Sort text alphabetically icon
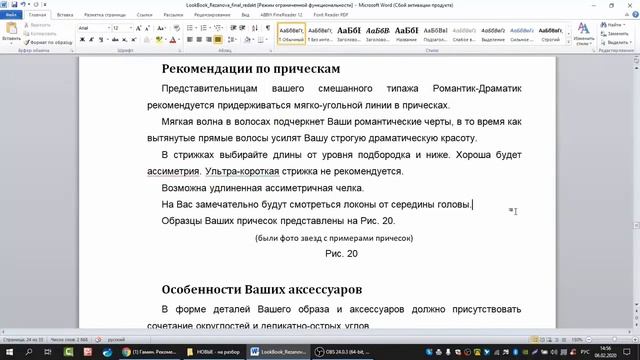 tap(255, 28)
